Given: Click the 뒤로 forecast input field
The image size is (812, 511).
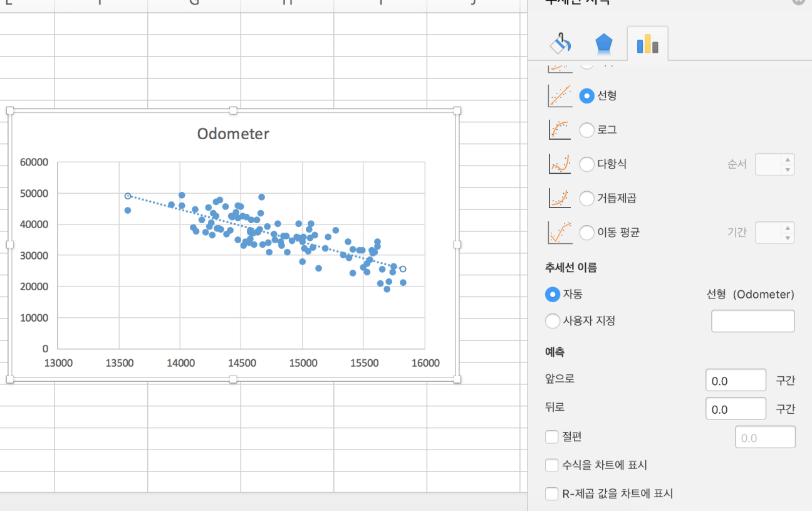Looking at the screenshot, I should pyautogui.click(x=736, y=409).
